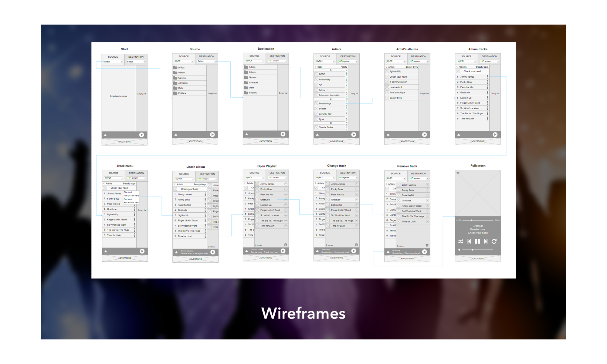Click ADVERTISING banner on Start wireframe

[x=124, y=142]
